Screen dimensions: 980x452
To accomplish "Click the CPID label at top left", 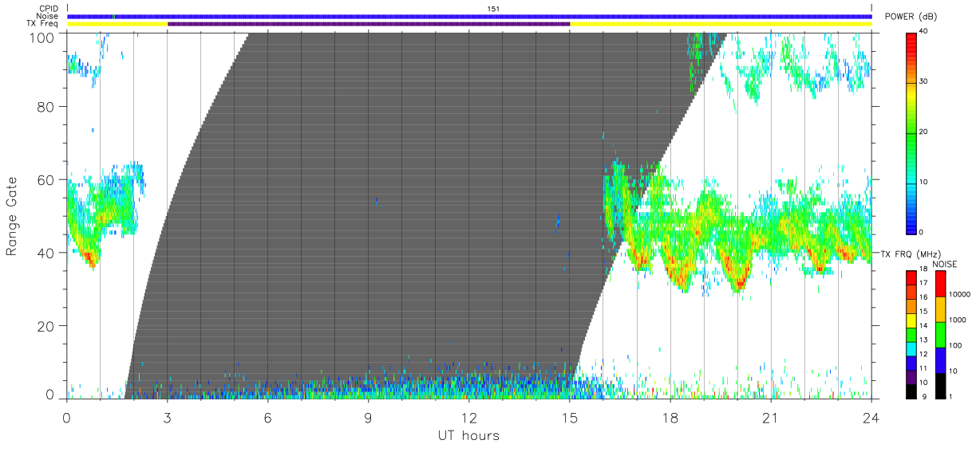I will pyautogui.click(x=49, y=9).
